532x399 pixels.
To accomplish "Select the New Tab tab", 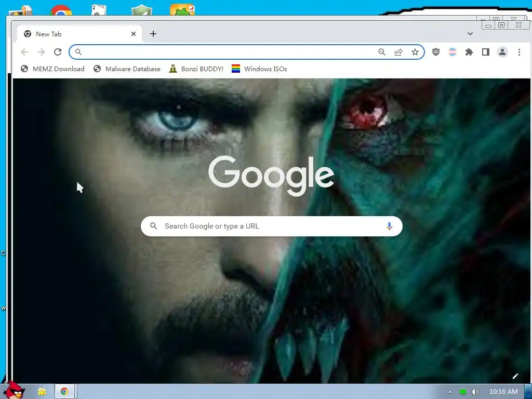I will pyautogui.click(x=79, y=34).
